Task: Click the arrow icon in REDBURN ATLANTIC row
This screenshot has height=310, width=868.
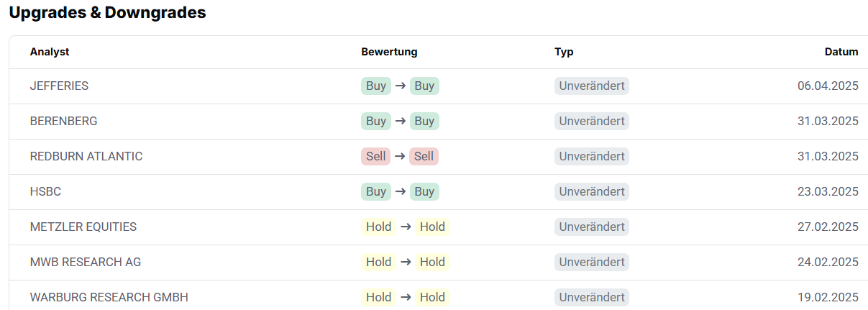Action: coord(400,156)
